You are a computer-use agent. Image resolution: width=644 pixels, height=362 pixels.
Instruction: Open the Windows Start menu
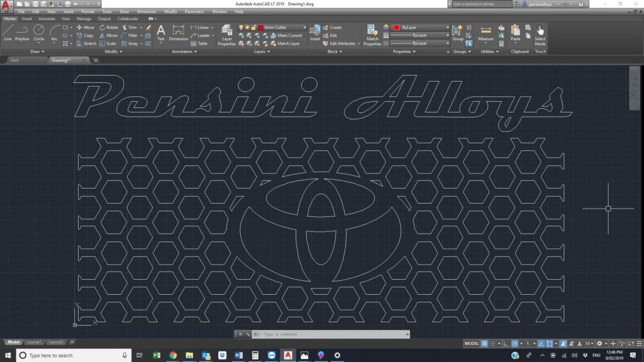8,356
